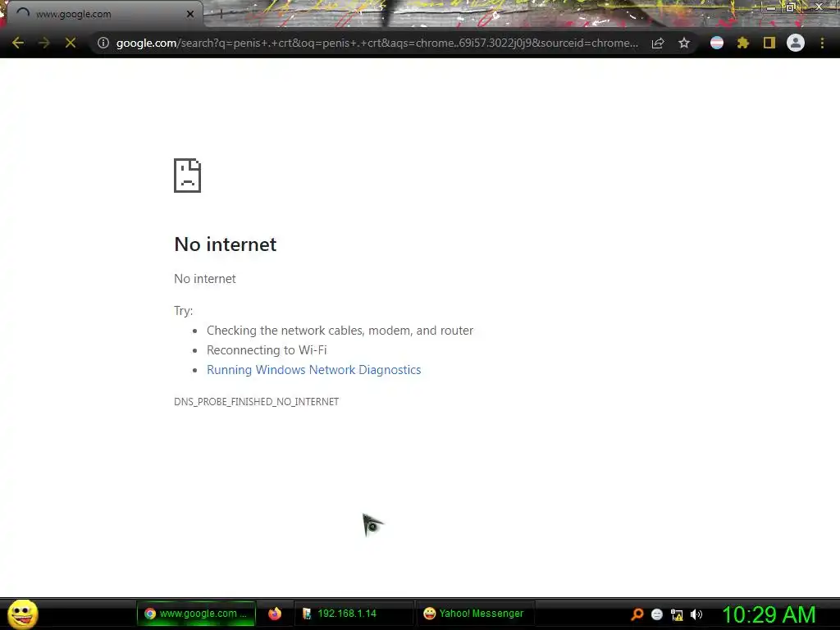The width and height of the screenshot is (840, 630).
Task: Go back with the browser back arrow
Action: pyautogui.click(x=18, y=43)
